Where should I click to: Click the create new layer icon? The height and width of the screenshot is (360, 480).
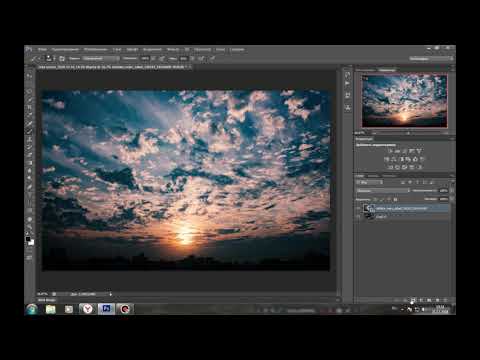point(437,300)
